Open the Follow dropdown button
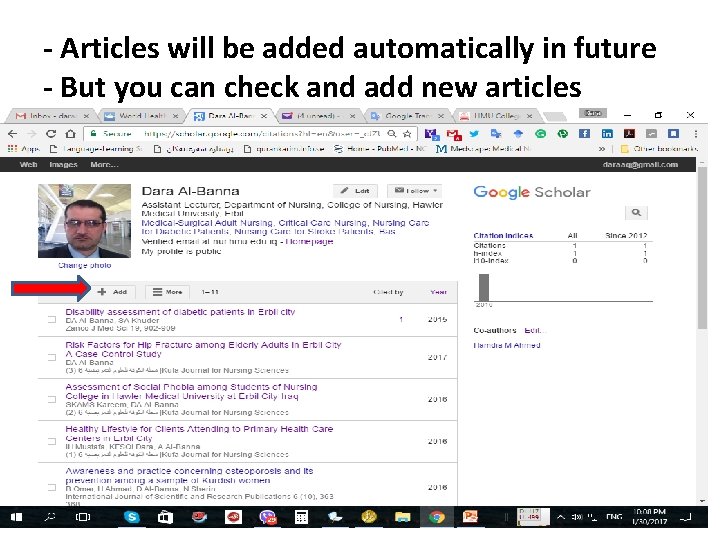Image resolution: width=720 pixels, height=540 pixels. 416,191
